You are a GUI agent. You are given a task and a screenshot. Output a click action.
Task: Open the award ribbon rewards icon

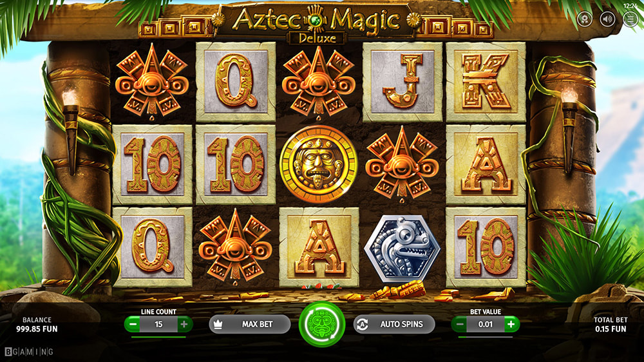(585, 19)
